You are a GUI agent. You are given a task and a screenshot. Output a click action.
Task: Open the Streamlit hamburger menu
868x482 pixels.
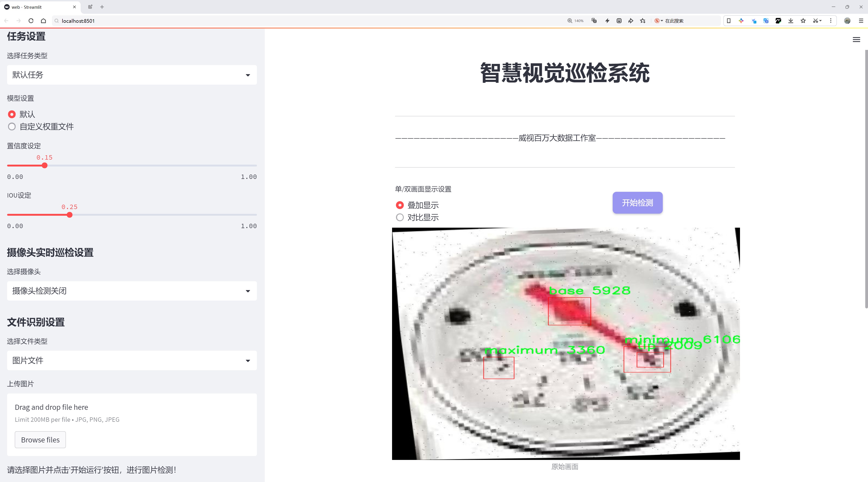tap(856, 40)
